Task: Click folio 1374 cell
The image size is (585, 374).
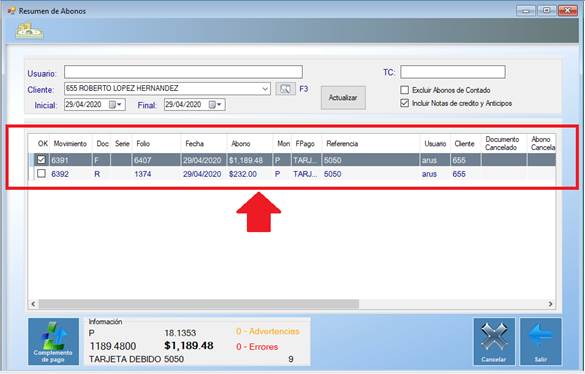Action: (156, 174)
